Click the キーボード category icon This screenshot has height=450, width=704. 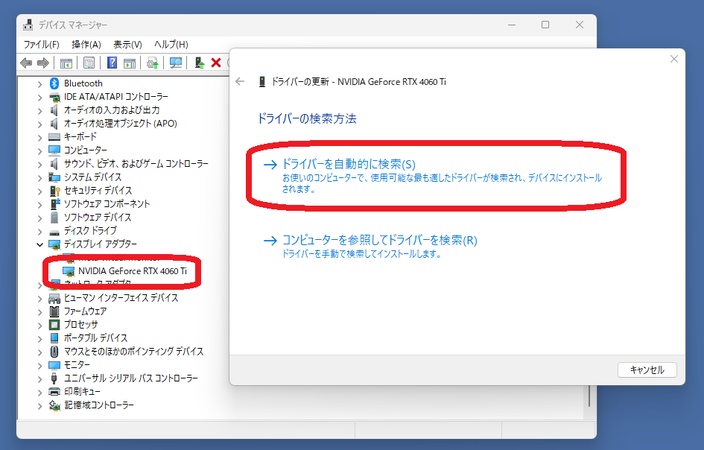click(x=54, y=137)
